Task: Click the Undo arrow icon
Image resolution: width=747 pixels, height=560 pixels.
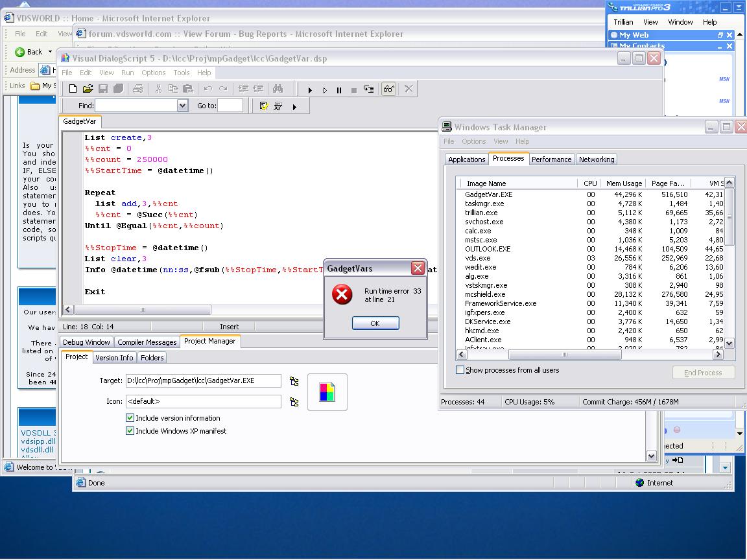Action: point(207,89)
